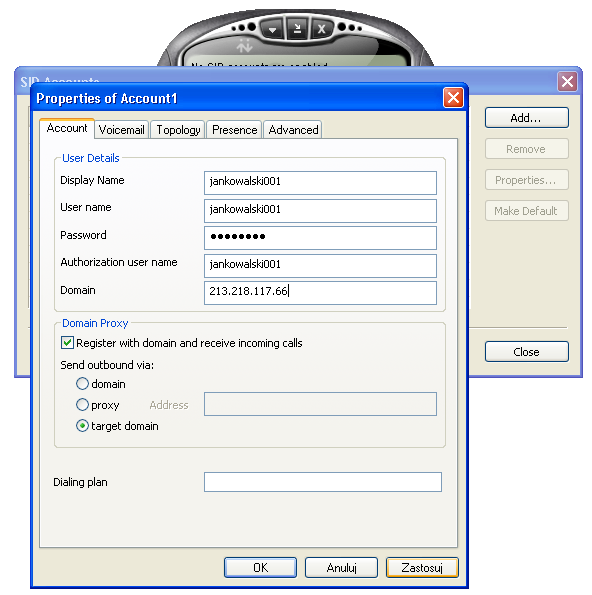This screenshot has height=595, width=592.
Task: Click into the Domain text field
Action: (x=320, y=293)
